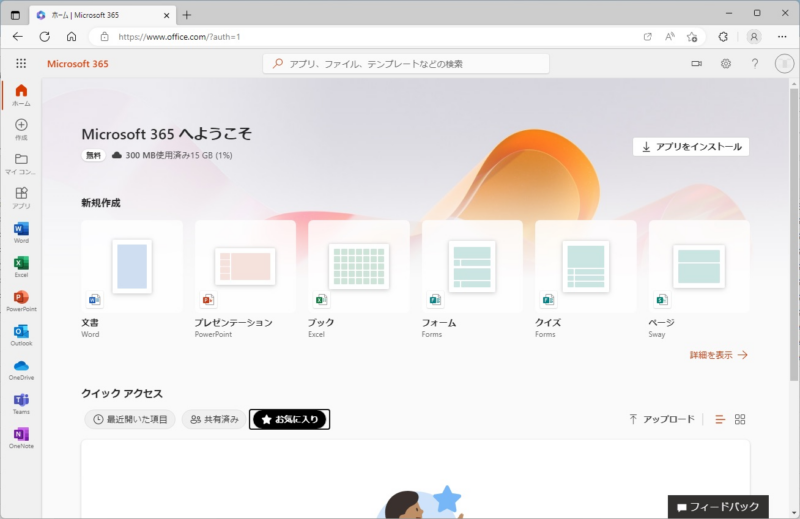
Task: View site information lock icon
Action: pyautogui.click(x=105, y=37)
